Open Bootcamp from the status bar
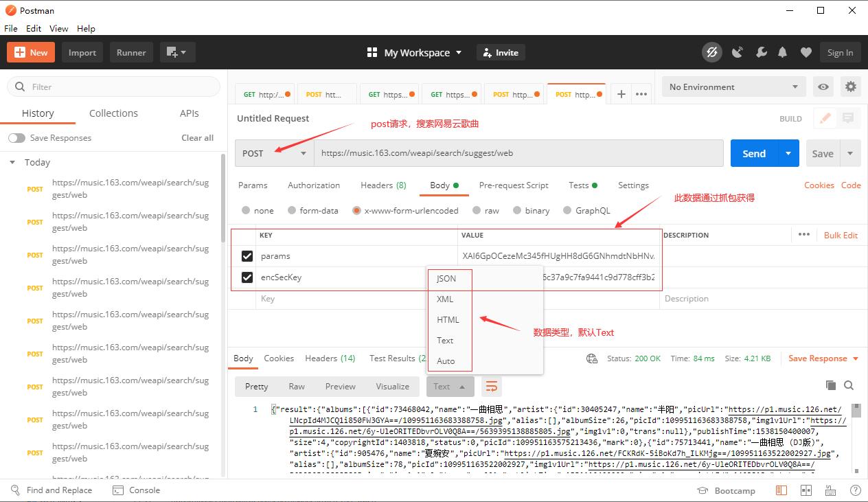This screenshot has width=868, height=502. pyautogui.click(x=726, y=490)
